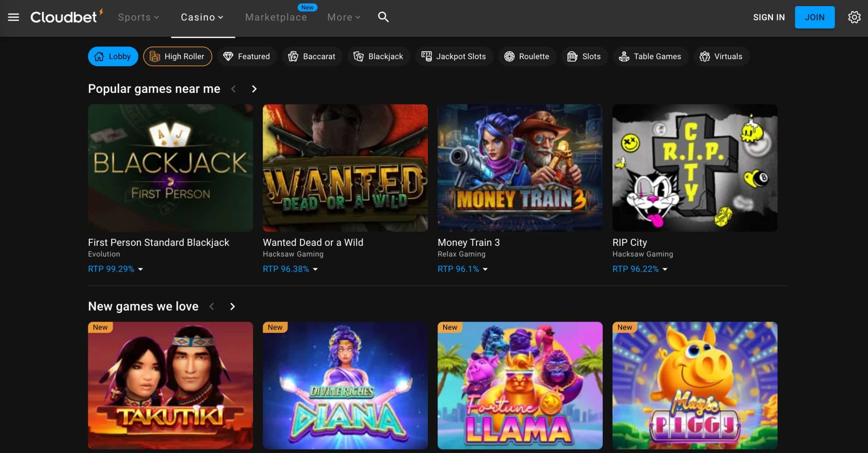This screenshot has height=453, width=868.
Task: Open the RIP City title link
Action: (x=630, y=242)
